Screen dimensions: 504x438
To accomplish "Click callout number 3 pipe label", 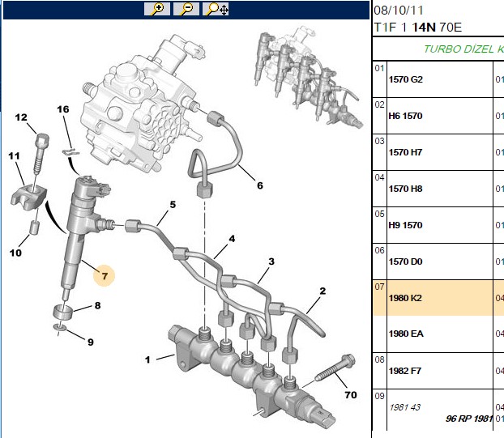I will (x=271, y=262).
